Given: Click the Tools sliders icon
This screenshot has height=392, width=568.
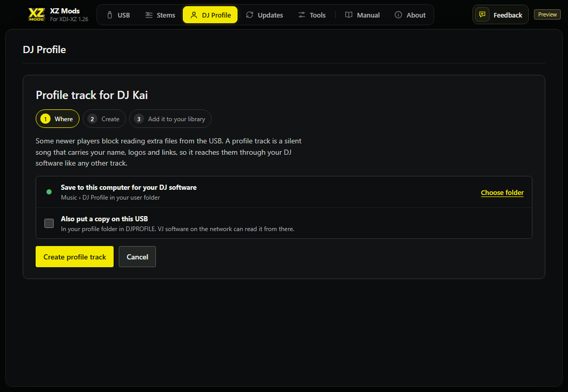Looking at the screenshot, I should (x=302, y=15).
